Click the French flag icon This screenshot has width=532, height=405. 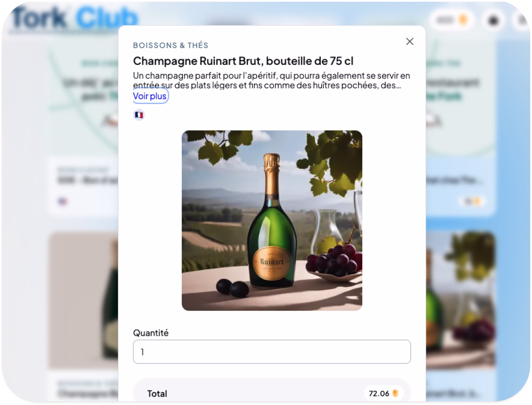[x=139, y=115]
